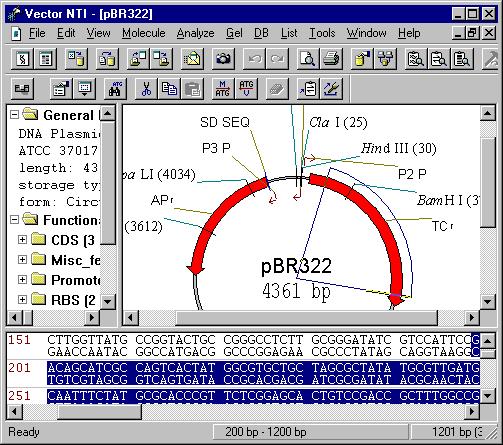
Task: Open the Molecule menu
Action: click(x=144, y=33)
